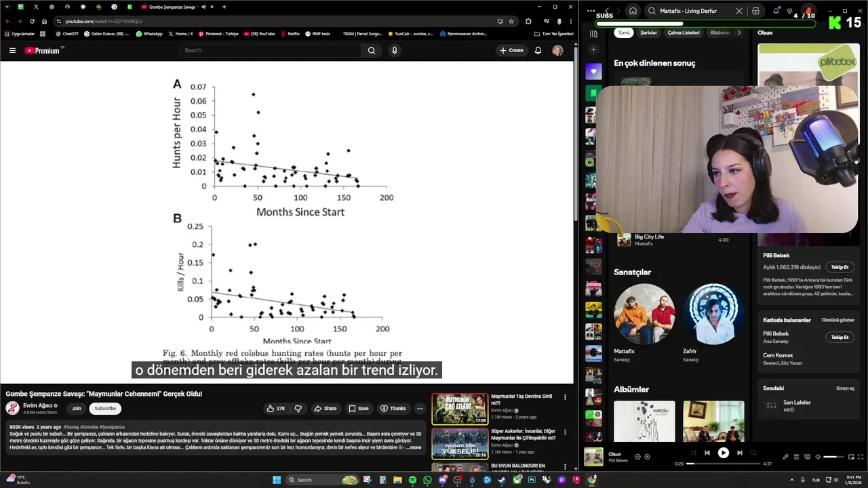Click the Thanks button
Screen dimensions: 868x488
(393, 409)
